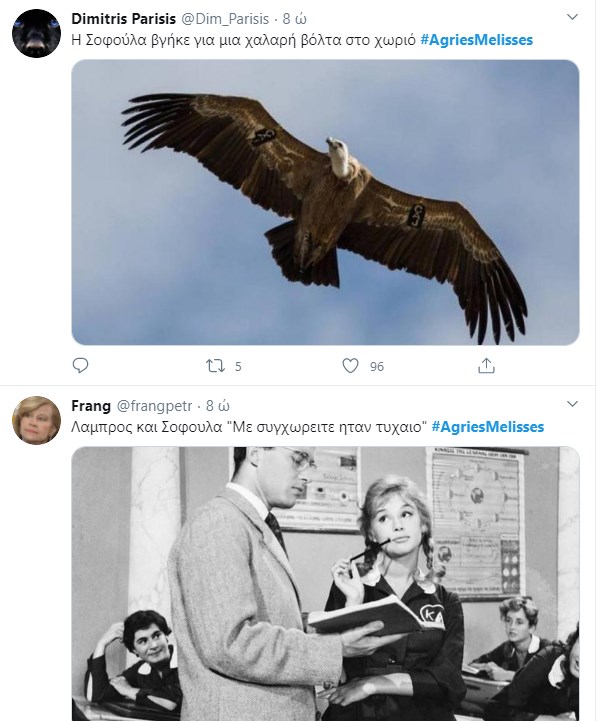Open the Frang display name
597x721 pixels.
[x=91, y=406]
